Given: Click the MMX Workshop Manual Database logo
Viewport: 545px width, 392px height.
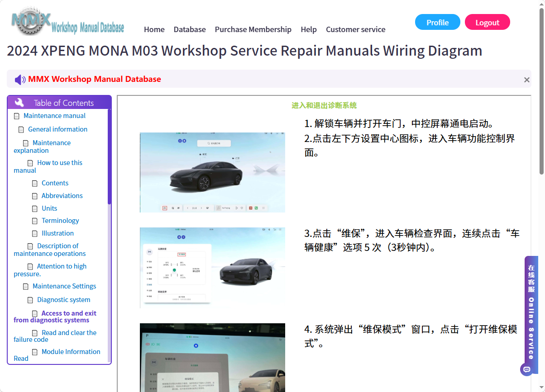Looking at the screenshot, I should (x=68, y=21).
